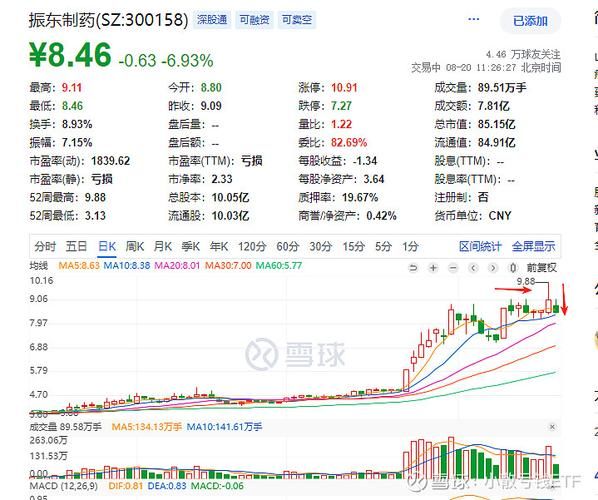The width and height of the screenshot is (598, 500).
Task: Select the 年K chart tab
Action: (219, 246)
